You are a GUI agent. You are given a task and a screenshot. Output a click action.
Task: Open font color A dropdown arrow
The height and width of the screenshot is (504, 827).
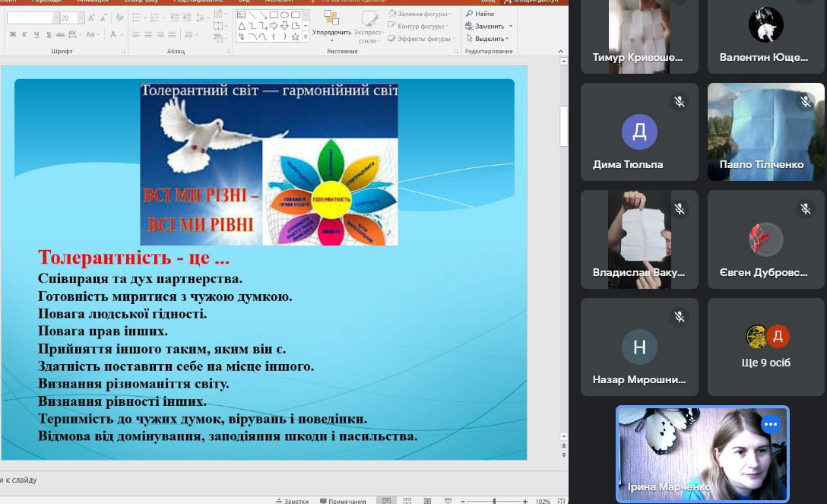(x=122, y=35)
